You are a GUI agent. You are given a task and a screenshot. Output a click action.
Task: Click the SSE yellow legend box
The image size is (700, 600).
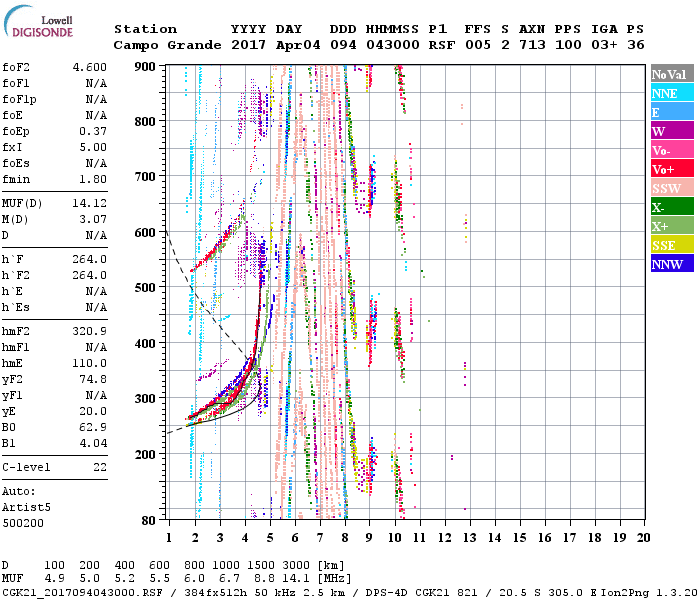coord(670,246)
